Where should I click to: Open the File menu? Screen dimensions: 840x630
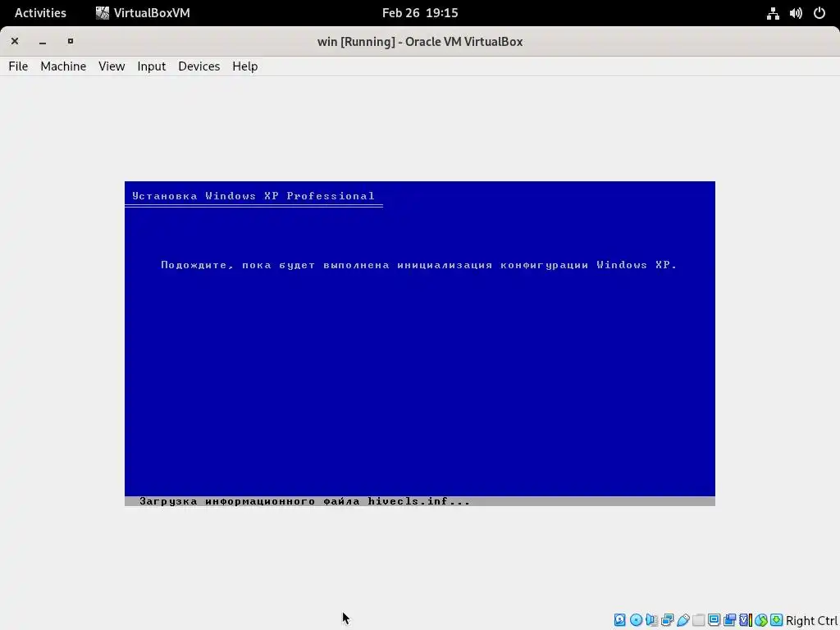click(18, 66)
